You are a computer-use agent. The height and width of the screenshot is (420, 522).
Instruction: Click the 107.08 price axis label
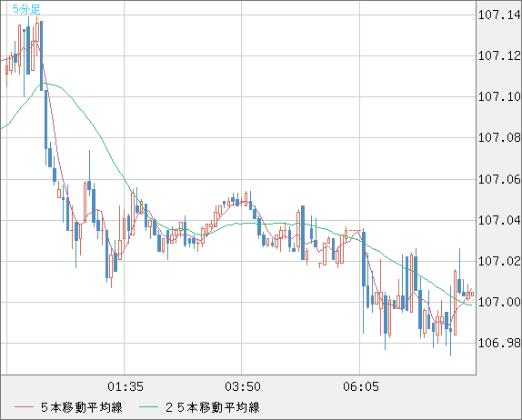(499, 137)
